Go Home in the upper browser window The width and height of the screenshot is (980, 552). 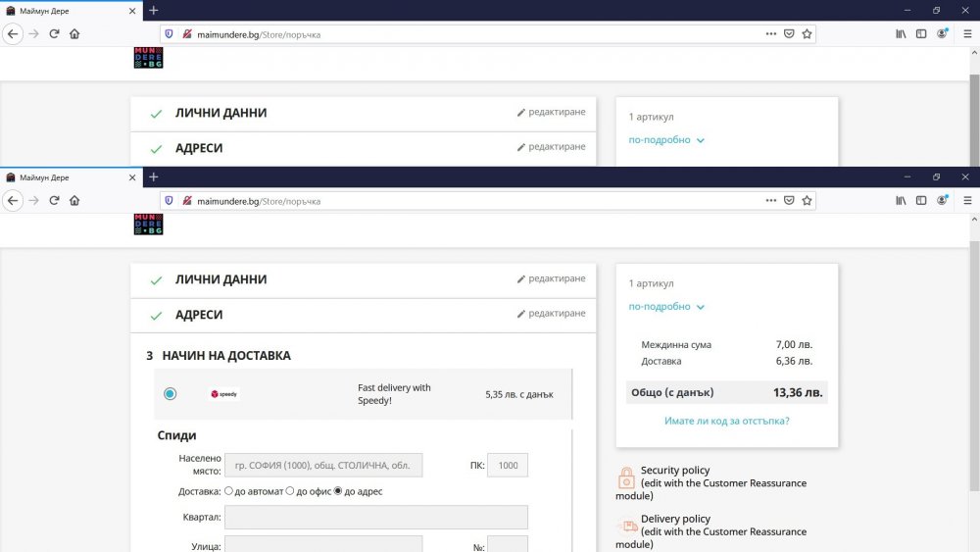coord(74,33)
